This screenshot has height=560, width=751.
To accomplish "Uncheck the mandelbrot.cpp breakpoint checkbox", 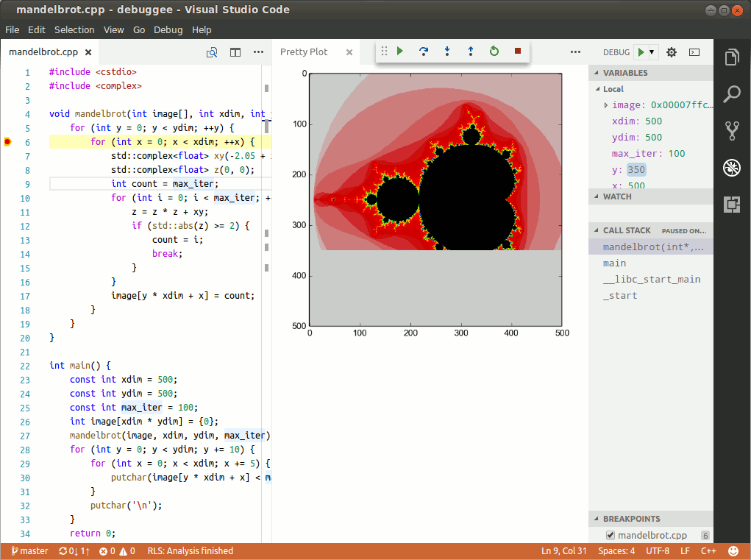I will pos(610,535).
